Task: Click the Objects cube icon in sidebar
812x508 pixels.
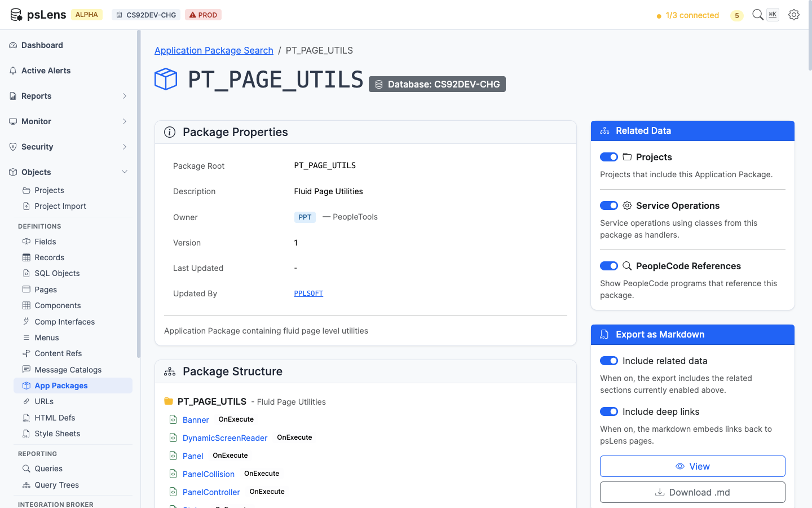Action: click(x=13, y=172)
